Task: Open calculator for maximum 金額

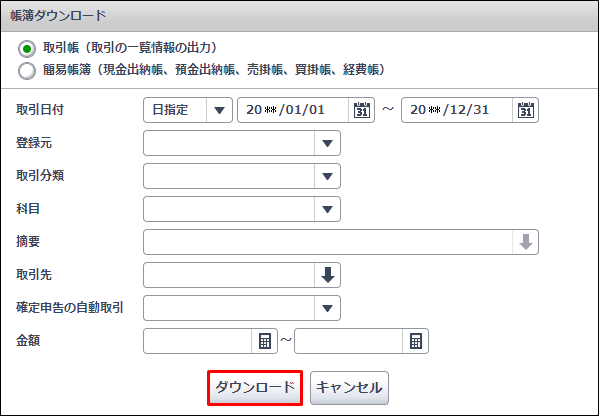Action: [415, 341]
